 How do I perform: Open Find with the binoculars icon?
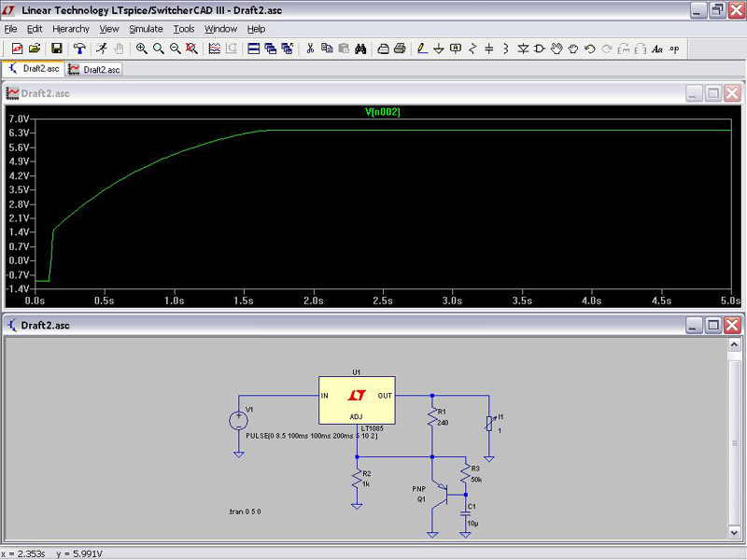tap(360, 49)
